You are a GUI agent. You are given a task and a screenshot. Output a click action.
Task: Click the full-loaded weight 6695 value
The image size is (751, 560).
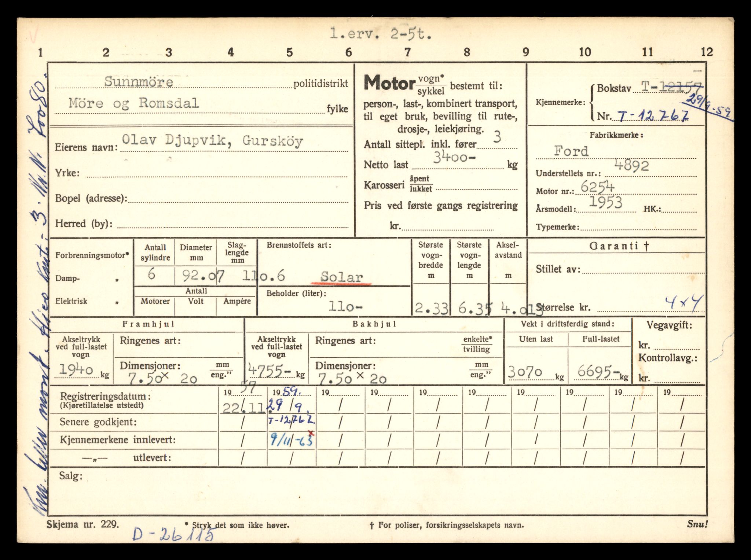pos(595,372)
